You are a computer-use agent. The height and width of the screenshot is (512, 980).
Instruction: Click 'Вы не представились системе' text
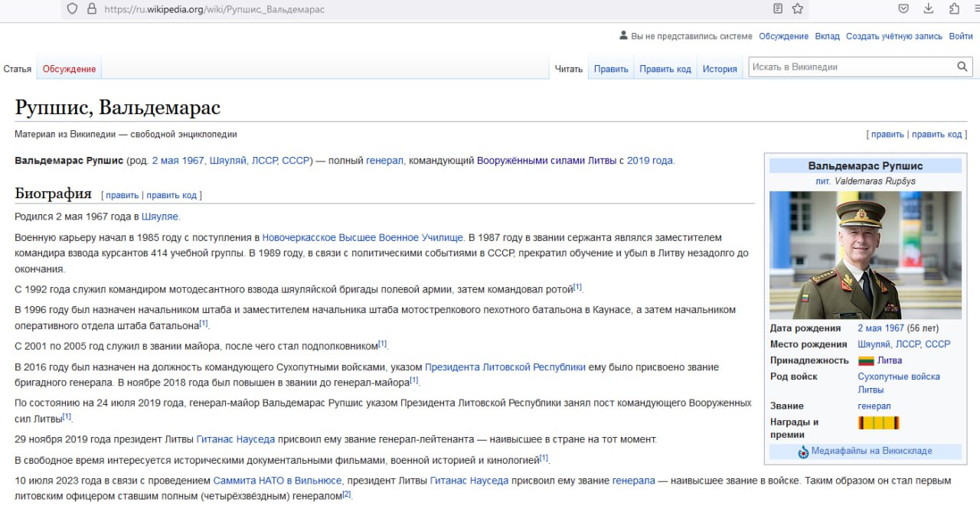pyautogui.click(x=691, y=36)
